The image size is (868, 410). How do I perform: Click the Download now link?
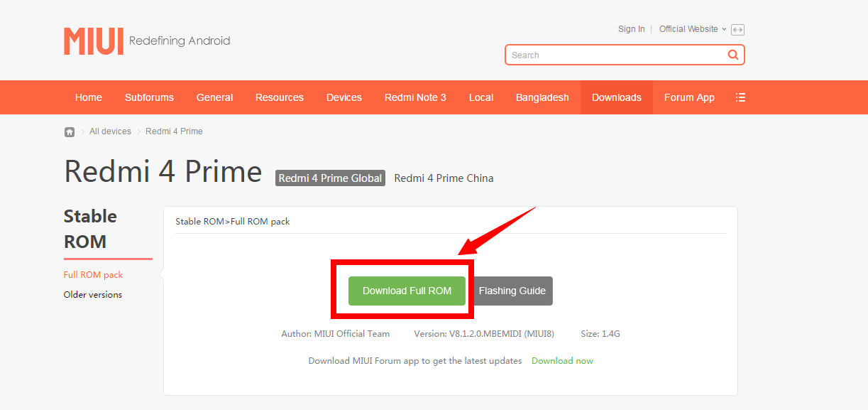click(562, 361)
